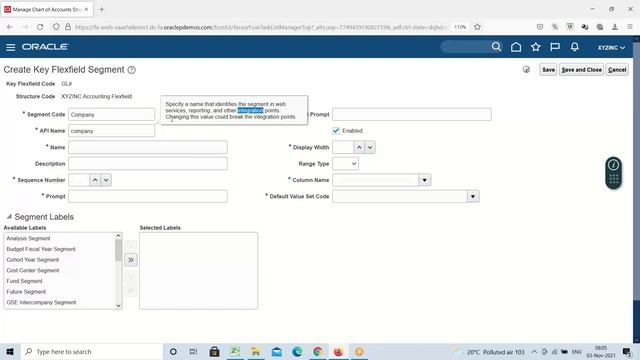Open the Mail app from taskbar
The width and height of the screenshot is (640, 360).
pyautogui.click(x=276, y=351)
